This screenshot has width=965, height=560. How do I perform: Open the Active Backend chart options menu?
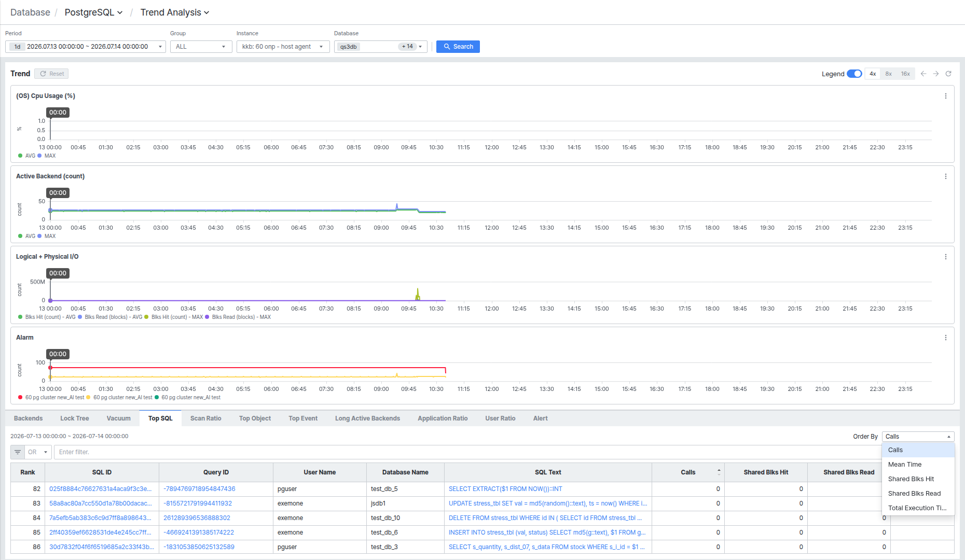(946, 176)
